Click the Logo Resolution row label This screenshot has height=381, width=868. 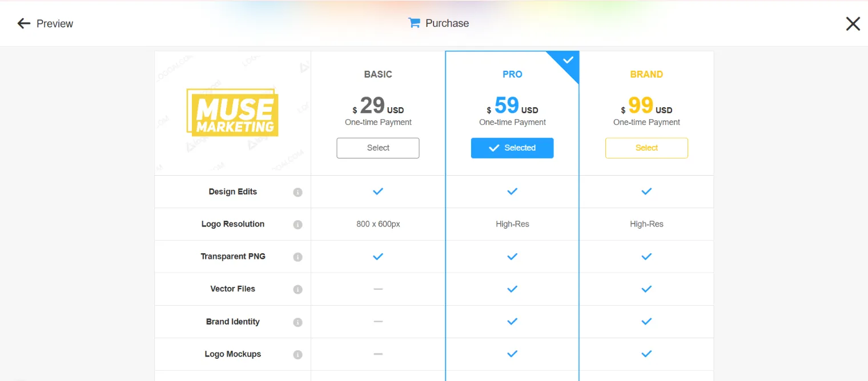click(233, 224)
